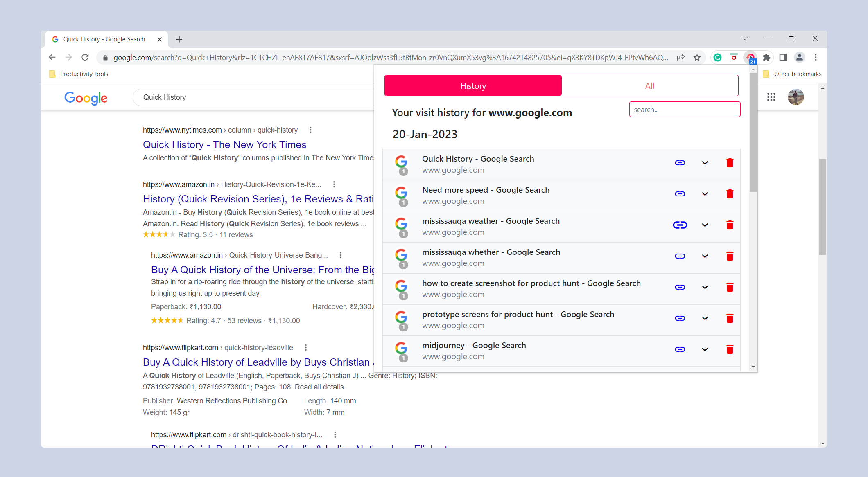The width and height of the screenshot is (868, 477).
Task: Switch to the History tab in popup
Action: [x=473, y=86]
